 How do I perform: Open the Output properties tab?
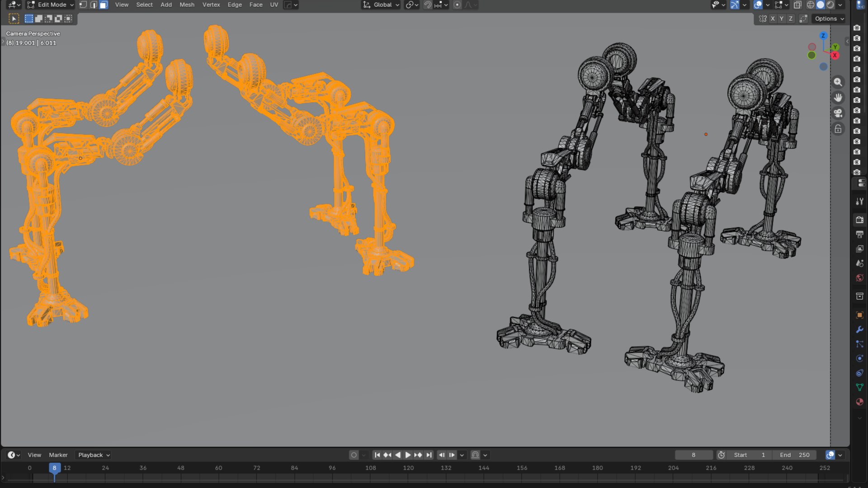pyautogui.click(x=859, y=235)
